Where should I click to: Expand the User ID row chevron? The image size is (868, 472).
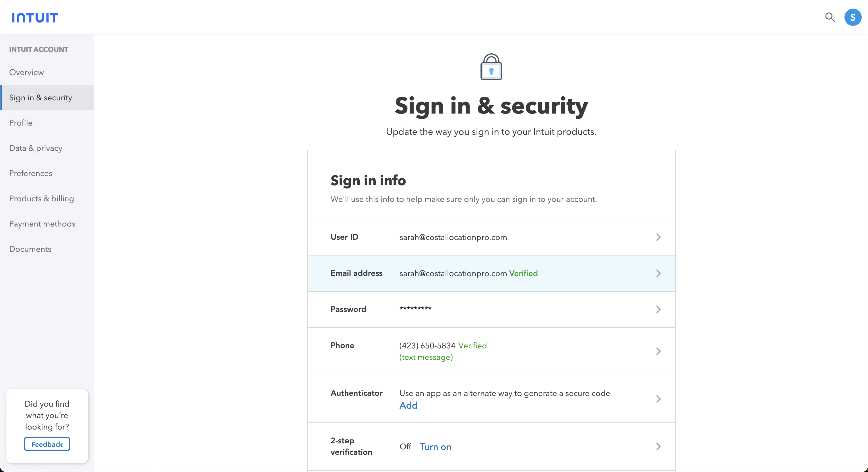[x=658, y=237]
